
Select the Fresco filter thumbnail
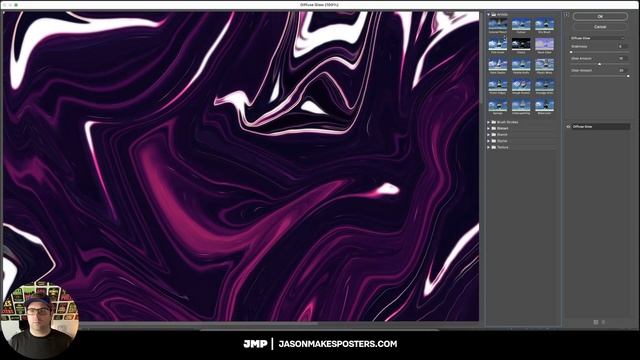point(521,45)
